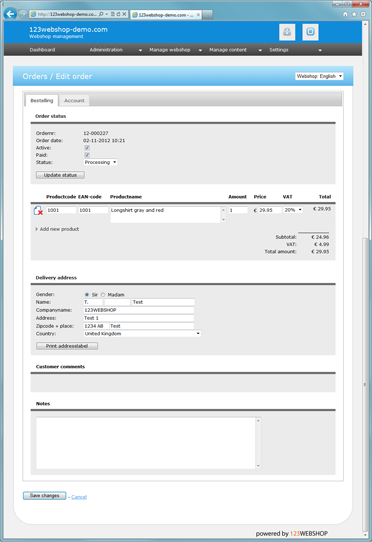Open the browser Tools gear icon

point(363,14)
